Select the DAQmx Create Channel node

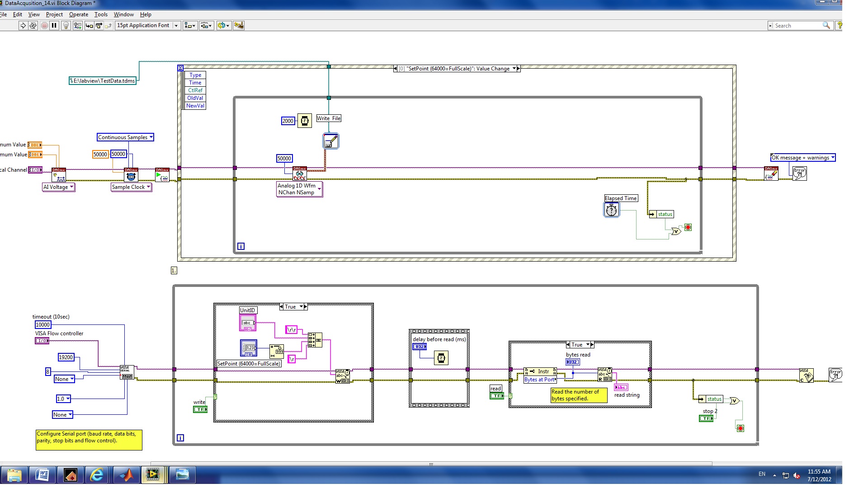59,174
